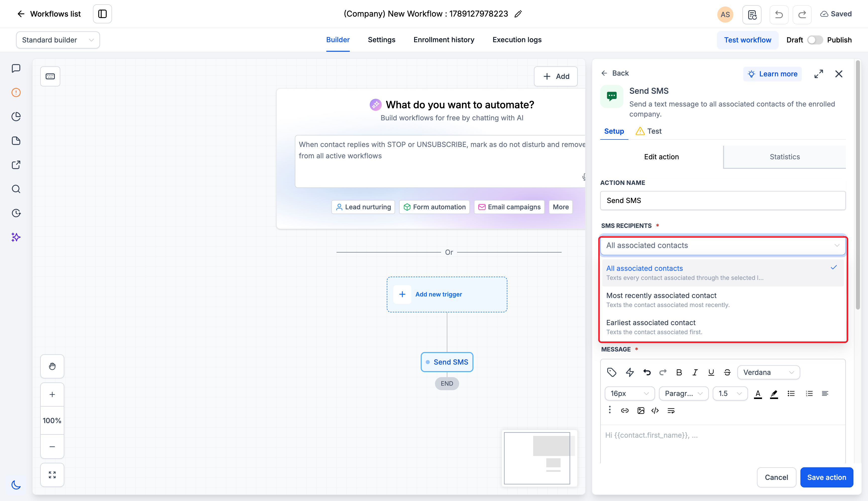The width and height of the screenshot is (868, 501).
Task: Click the fit-to-screen canvas icon
Action: click(x=52, y=475)
